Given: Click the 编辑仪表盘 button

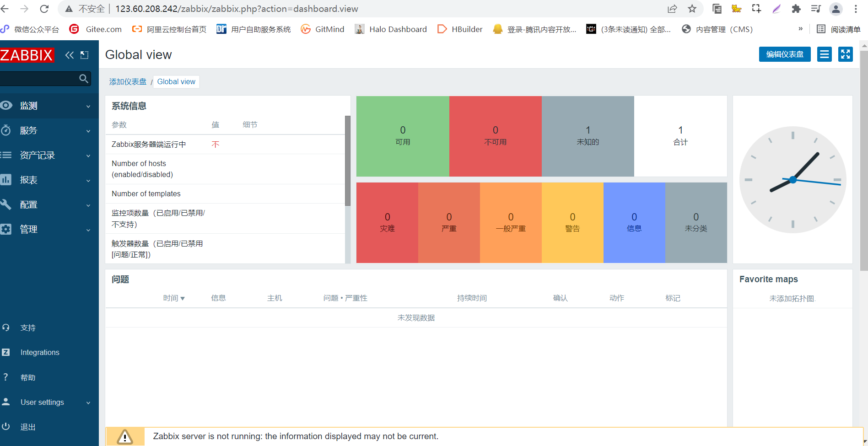Looking at the screenshot, I should coord(784,54).
